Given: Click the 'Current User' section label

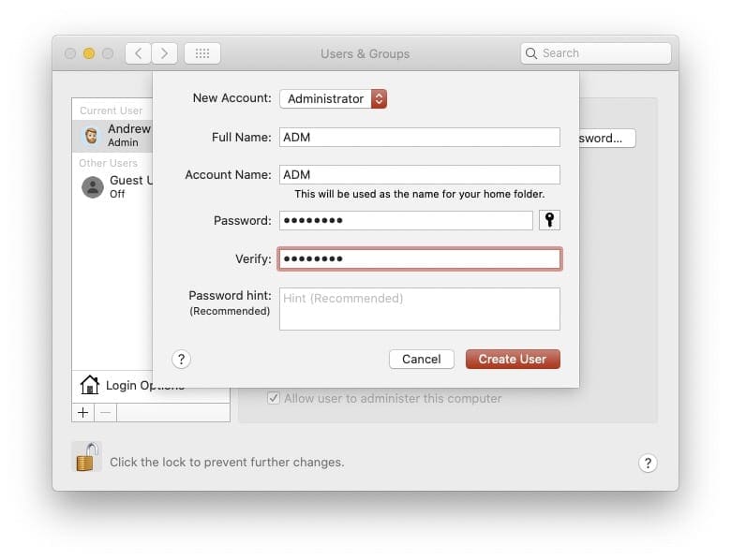Looking at the screenshot, I should (x=111, y=111).
